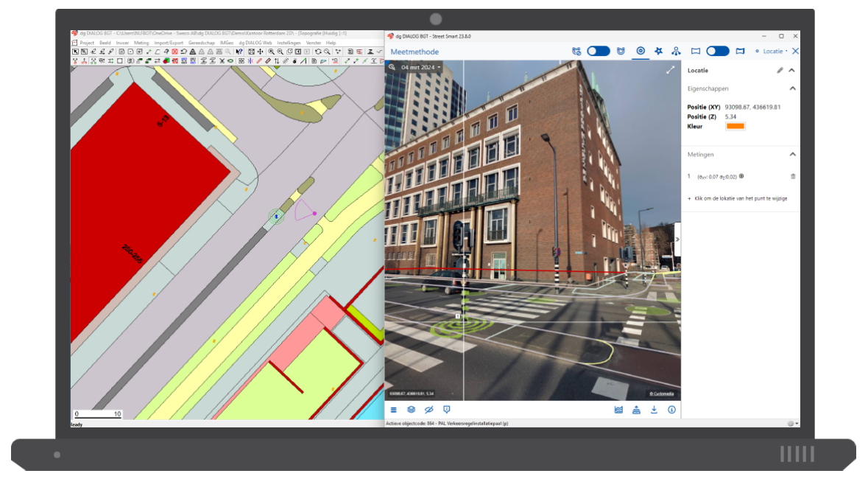Edit Locatie with the pencil icon

click(x=780, y=70)
